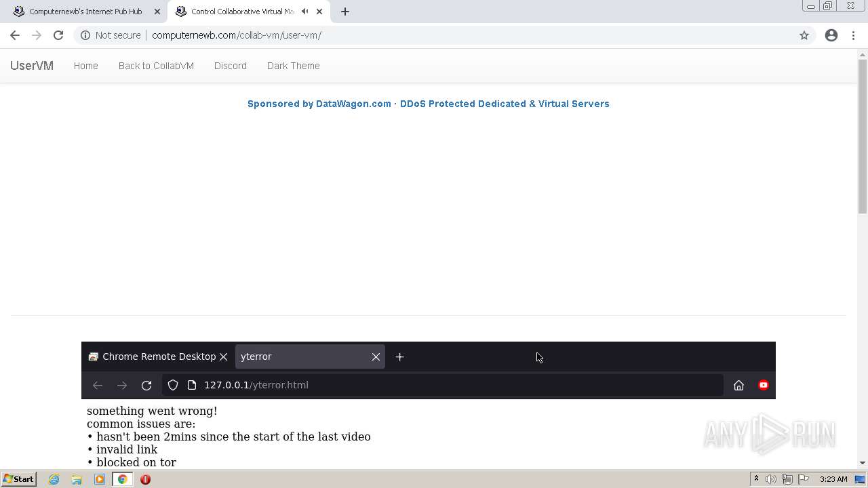Close the Control Collaborative Virtual Machine tab
Viewport: 868px width, 488px height.
coord(319,12)
